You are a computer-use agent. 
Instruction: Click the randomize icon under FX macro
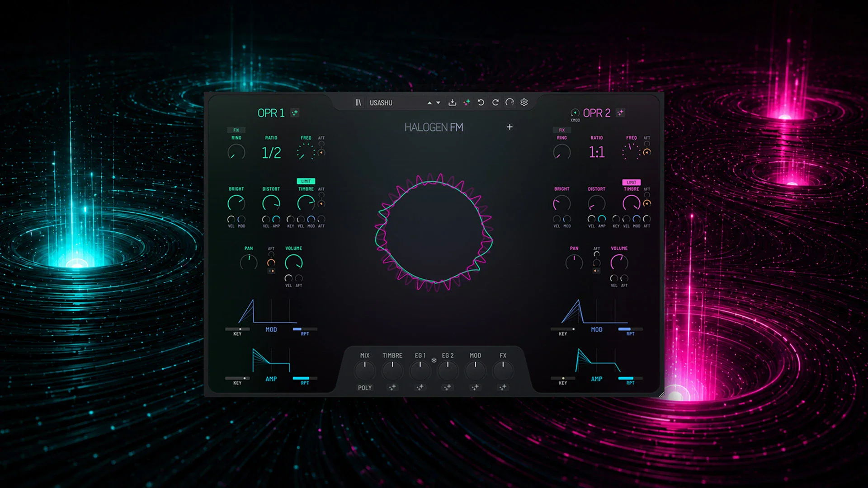[x=503, y=387]
